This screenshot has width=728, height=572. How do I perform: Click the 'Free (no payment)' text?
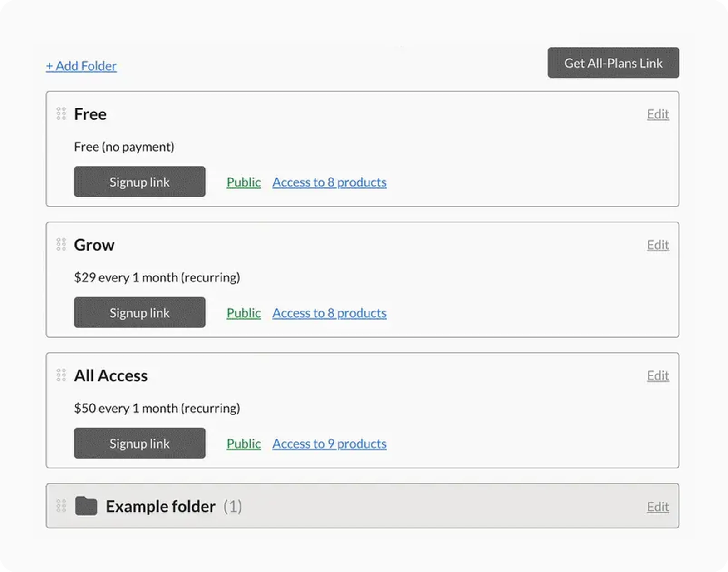tap(124, 147)
